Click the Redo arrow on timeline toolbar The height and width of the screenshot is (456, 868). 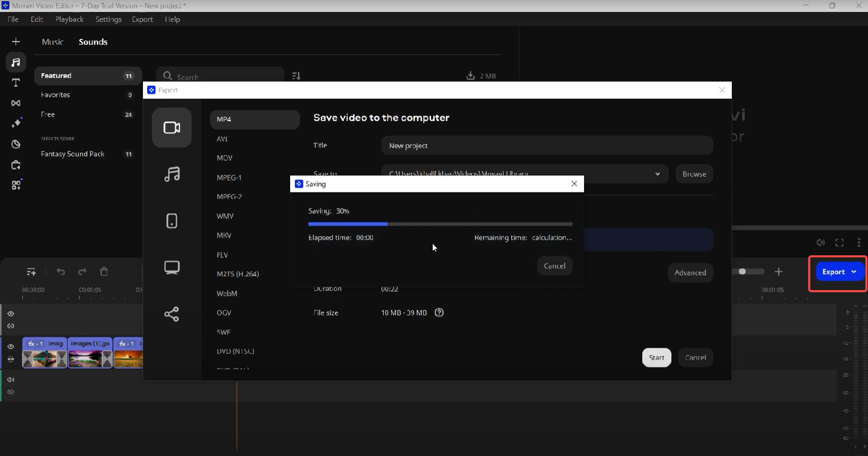[x=82, y=272]
